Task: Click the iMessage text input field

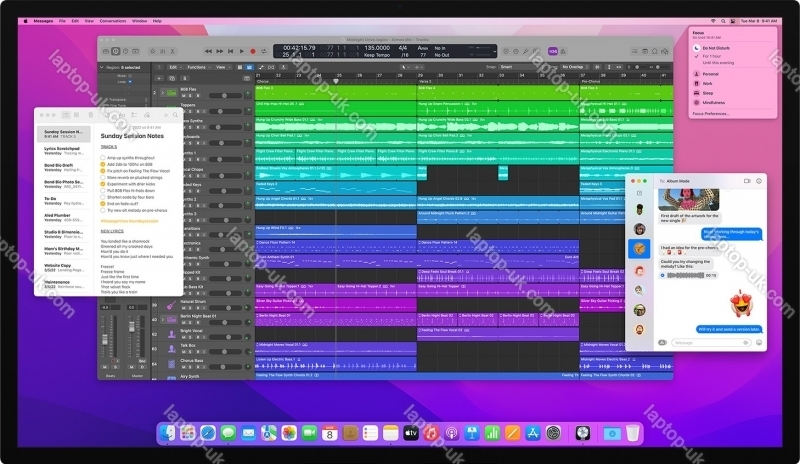Action: (x=710, y=342)
